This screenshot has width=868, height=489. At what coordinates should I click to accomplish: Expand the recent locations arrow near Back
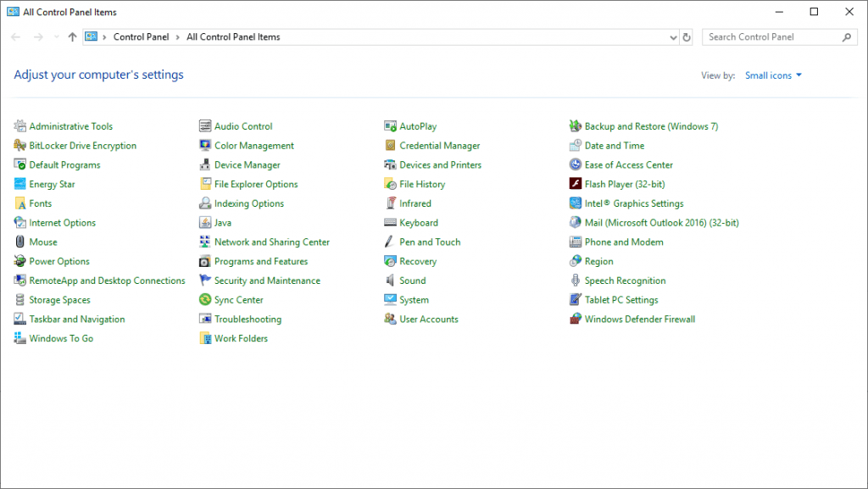click(x=57, y=37)
